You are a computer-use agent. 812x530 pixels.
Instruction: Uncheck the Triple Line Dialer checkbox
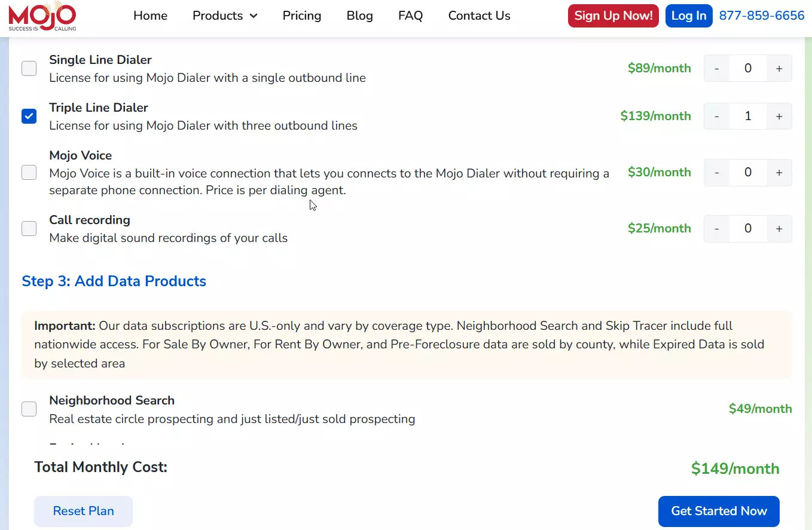point(29,117)
